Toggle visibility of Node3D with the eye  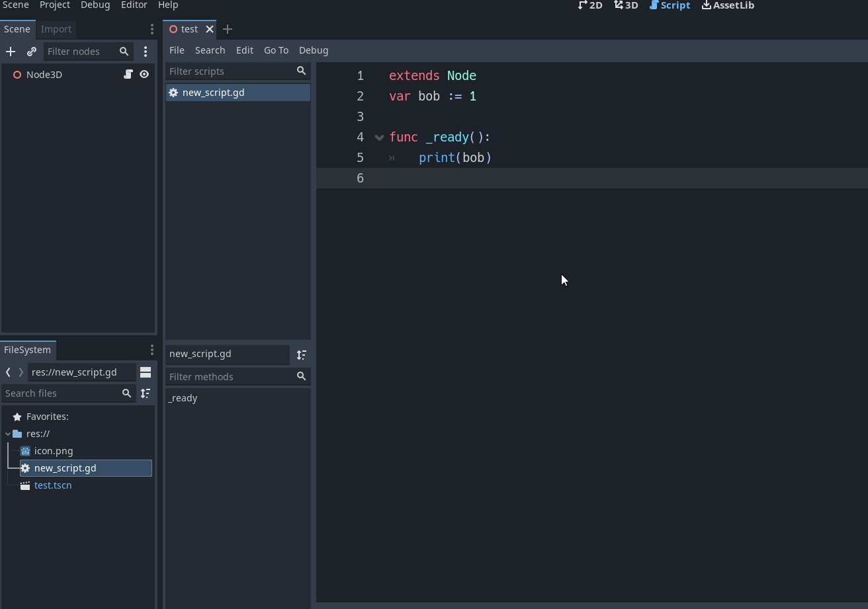click(x=144, y=74)
